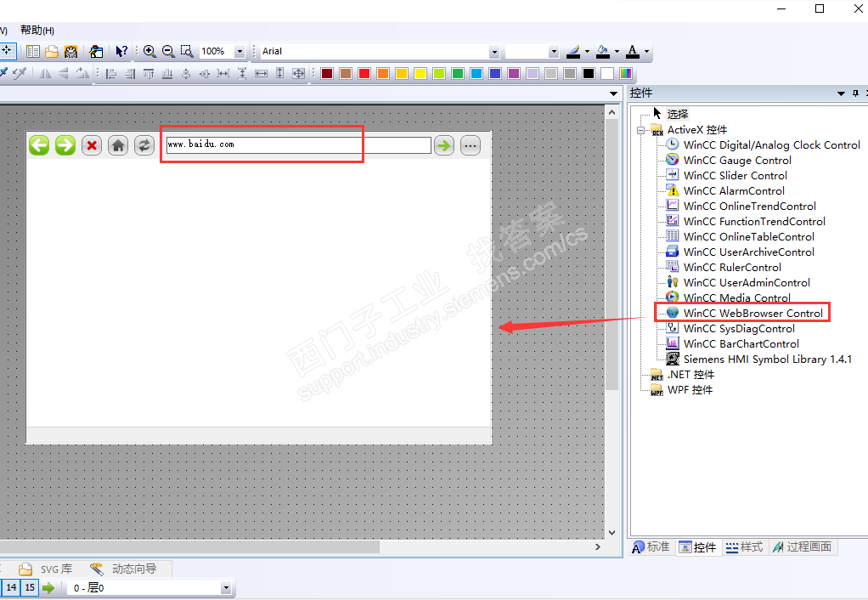Select WinCC RulerControl
Image resolution: width=868 pixels, height=600 pixels.
tap(732, 268)
